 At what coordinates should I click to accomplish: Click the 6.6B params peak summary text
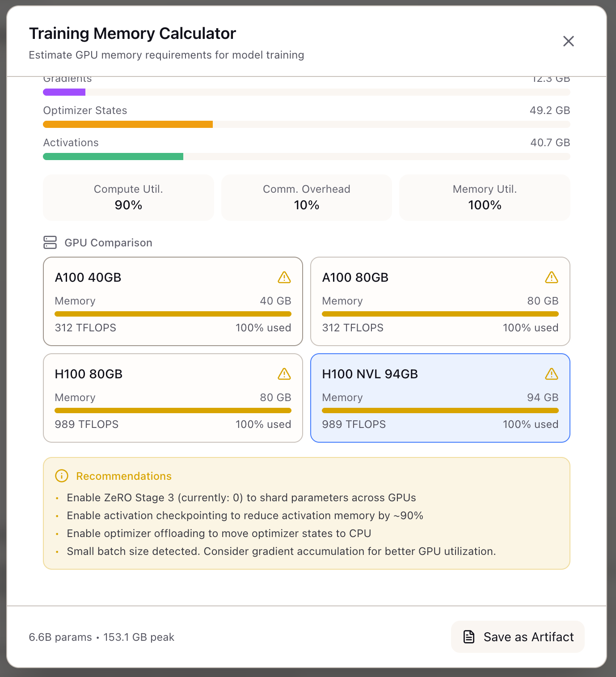[x=101, y=637]
